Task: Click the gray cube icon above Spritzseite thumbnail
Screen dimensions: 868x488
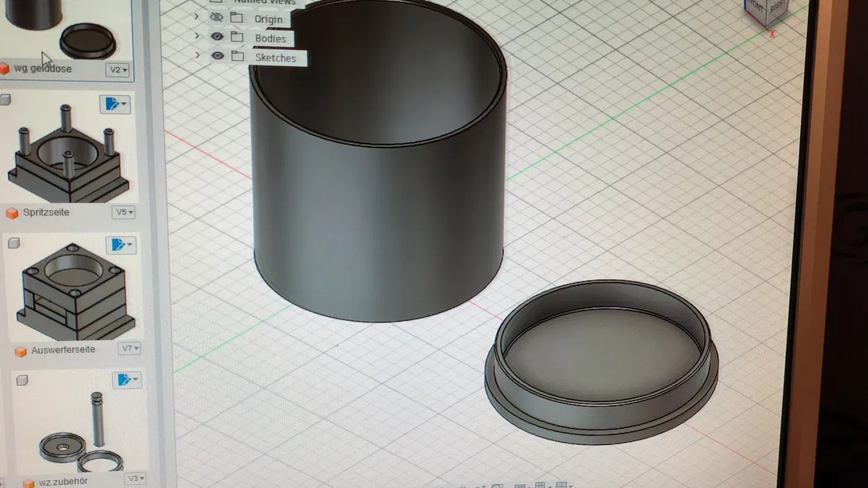Action: pyautogui.click(x=5, y=100)
